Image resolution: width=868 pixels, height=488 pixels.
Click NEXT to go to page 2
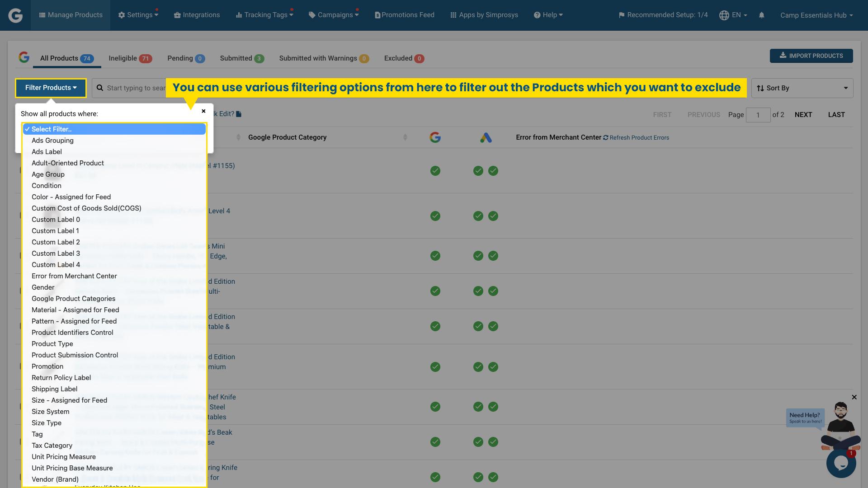point(803,114)
